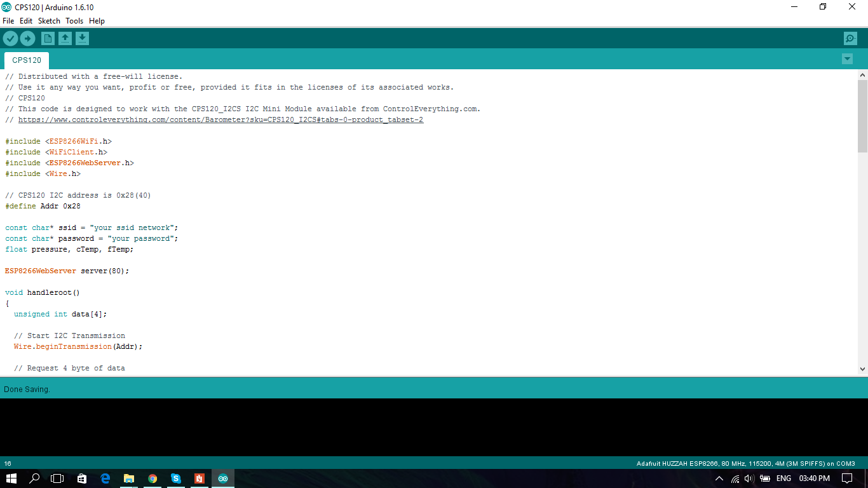Launch Chrome from taskbar
868x488 pixels.
pyautogui.click(x=153, y=478)
